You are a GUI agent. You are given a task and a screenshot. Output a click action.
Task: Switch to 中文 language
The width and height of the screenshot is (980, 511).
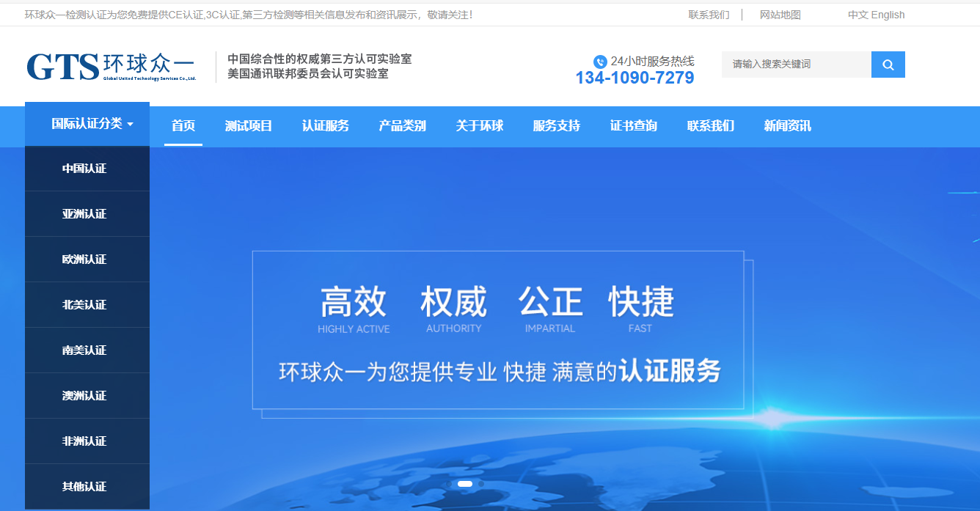coord(860,14)
